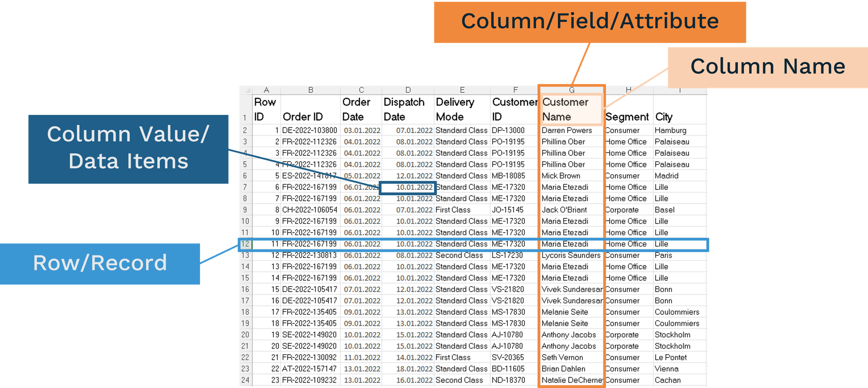Select the name 'Lycoris Saunders'
The height and width of the screenshot is (388, 868).
(x=572, y=255)
